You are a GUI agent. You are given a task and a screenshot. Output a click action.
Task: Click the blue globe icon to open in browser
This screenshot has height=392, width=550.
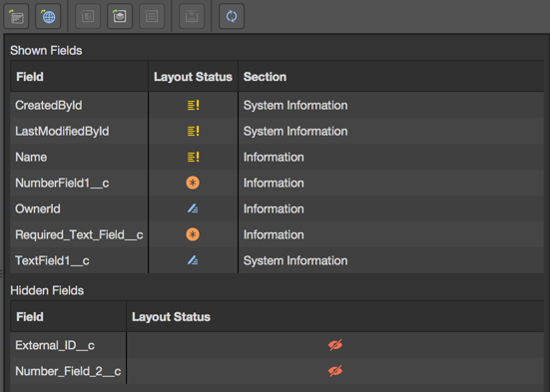(48, 16)
